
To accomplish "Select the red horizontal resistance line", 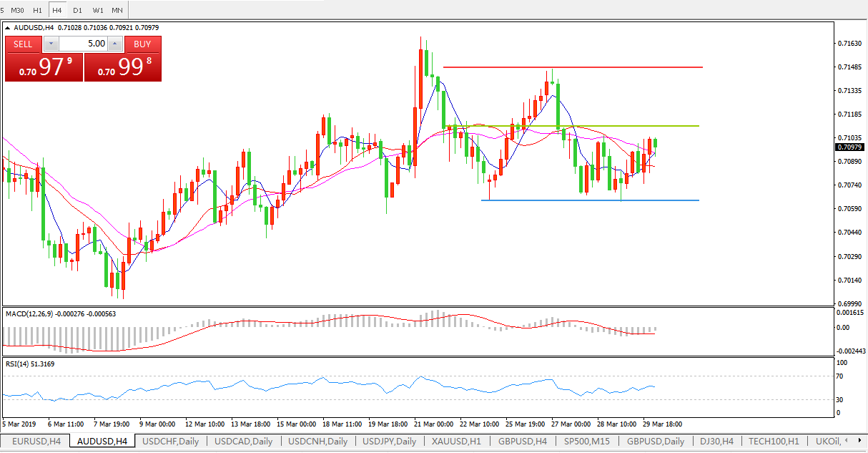I will [572, 67].
